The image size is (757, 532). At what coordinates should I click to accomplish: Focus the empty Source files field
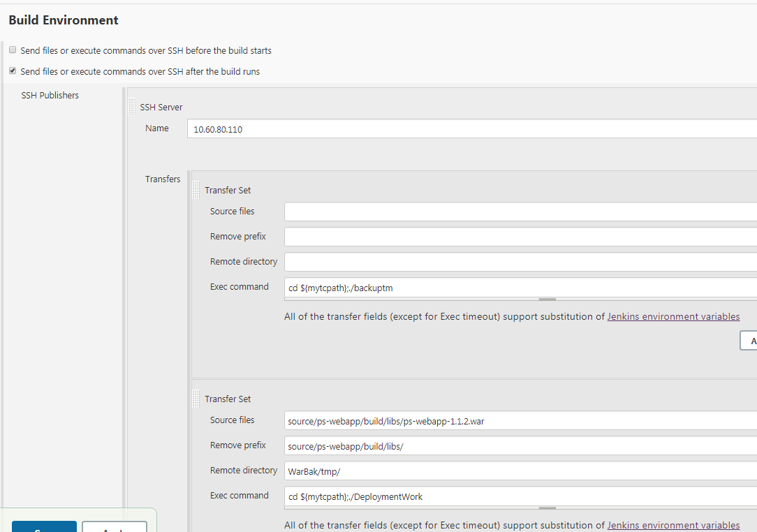coord(520,212)
